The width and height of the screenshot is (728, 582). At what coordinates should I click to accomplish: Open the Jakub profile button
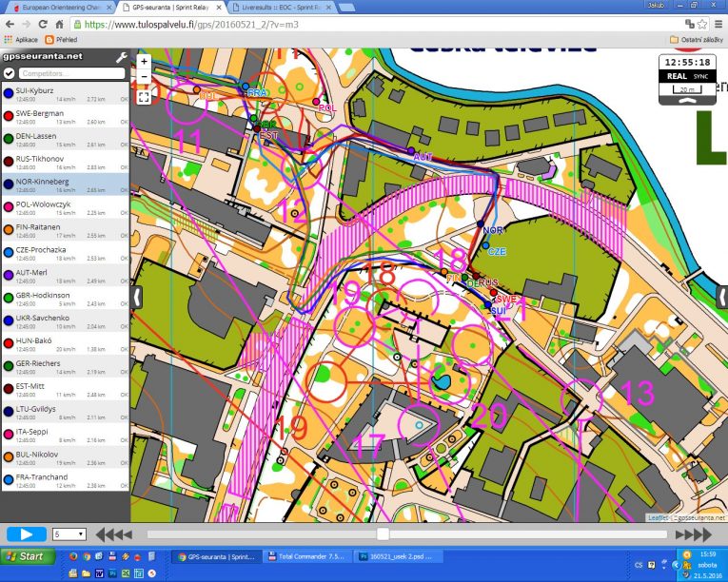pyautogui.click(x=656, y=5)
